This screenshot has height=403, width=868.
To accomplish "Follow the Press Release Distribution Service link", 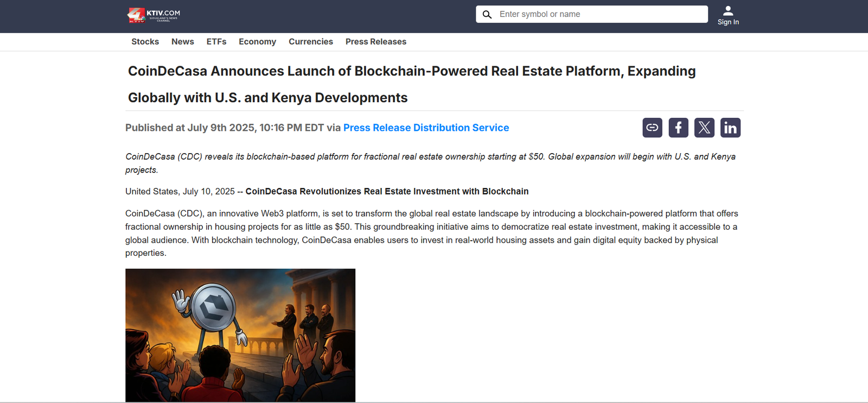I will click(426, 128).
